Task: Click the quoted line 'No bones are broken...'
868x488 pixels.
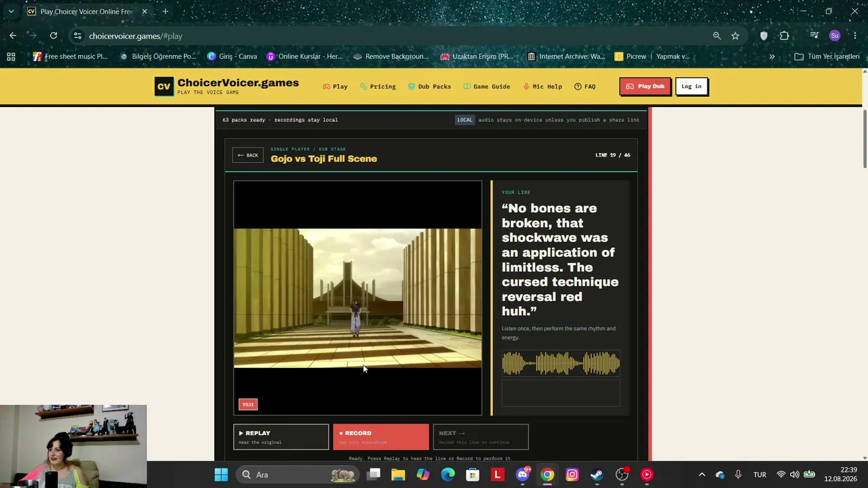Action: (x=560, y=260)
